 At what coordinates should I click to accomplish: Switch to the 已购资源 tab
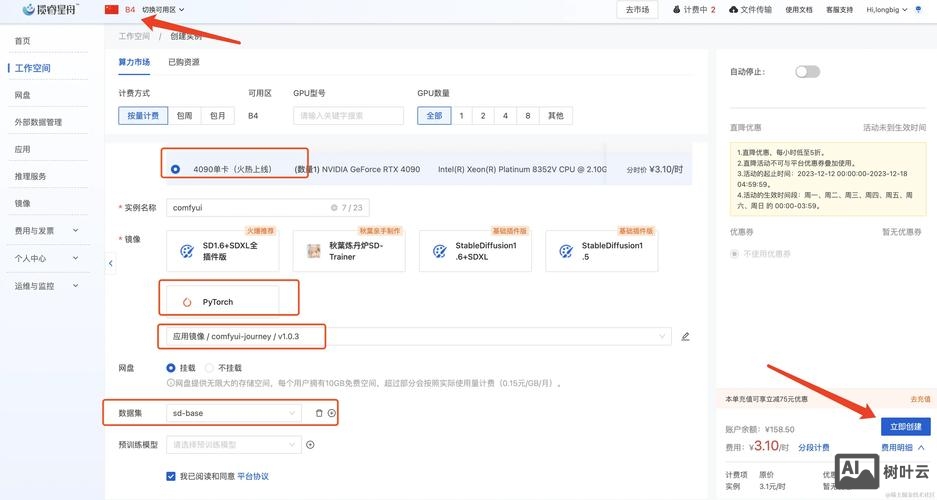(x=183, y=62)
